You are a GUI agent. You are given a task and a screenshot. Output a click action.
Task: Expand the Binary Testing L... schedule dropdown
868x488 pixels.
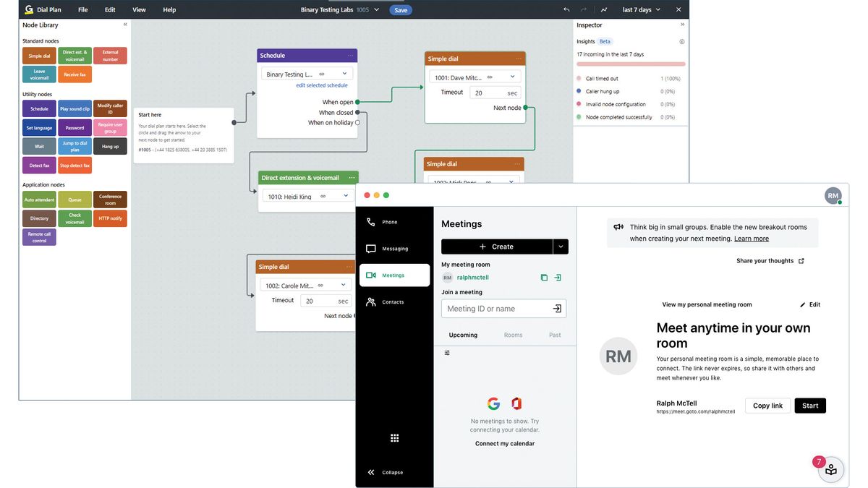344,74
